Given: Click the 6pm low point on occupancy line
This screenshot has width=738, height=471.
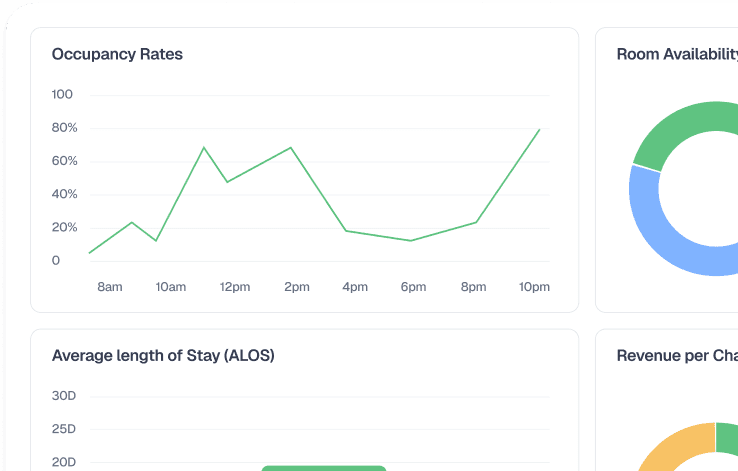Looking at the screenshot, I should 411,240.
